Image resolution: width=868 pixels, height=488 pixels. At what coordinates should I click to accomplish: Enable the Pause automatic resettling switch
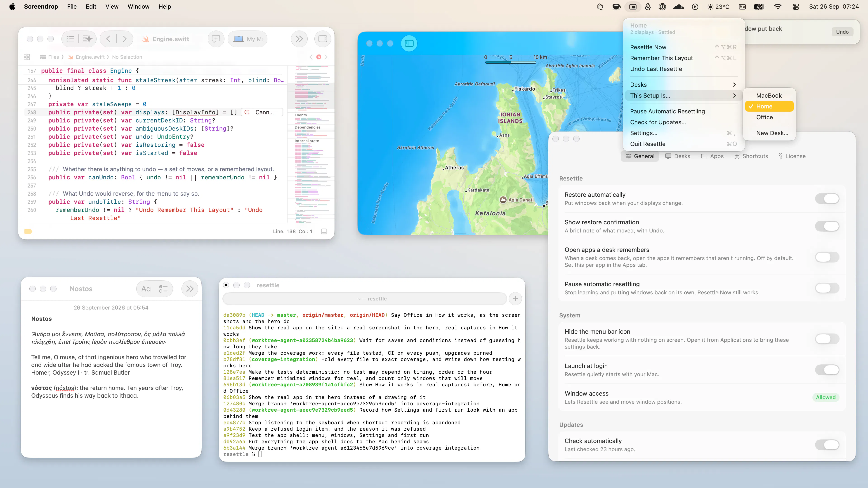coord(827,288)
